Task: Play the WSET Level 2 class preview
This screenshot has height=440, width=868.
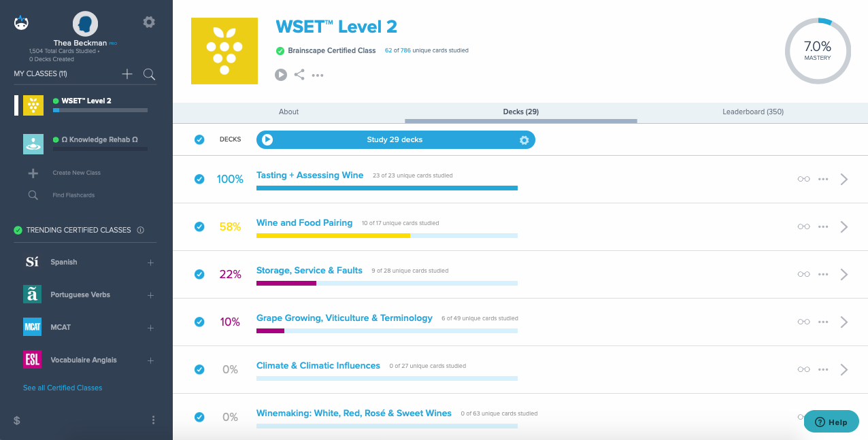Action: coord(281,74)
